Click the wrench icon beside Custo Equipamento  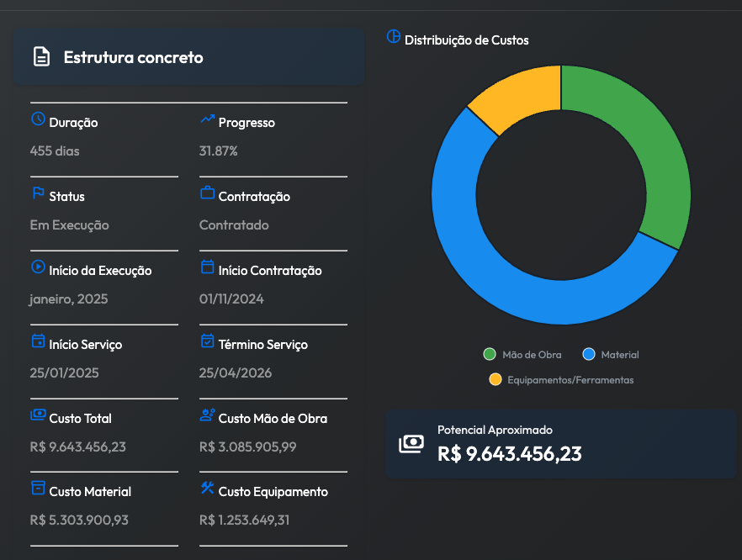(208, 489)
